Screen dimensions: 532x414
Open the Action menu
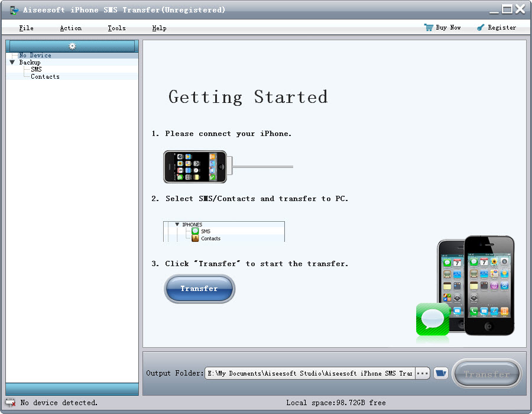point(71,28)
